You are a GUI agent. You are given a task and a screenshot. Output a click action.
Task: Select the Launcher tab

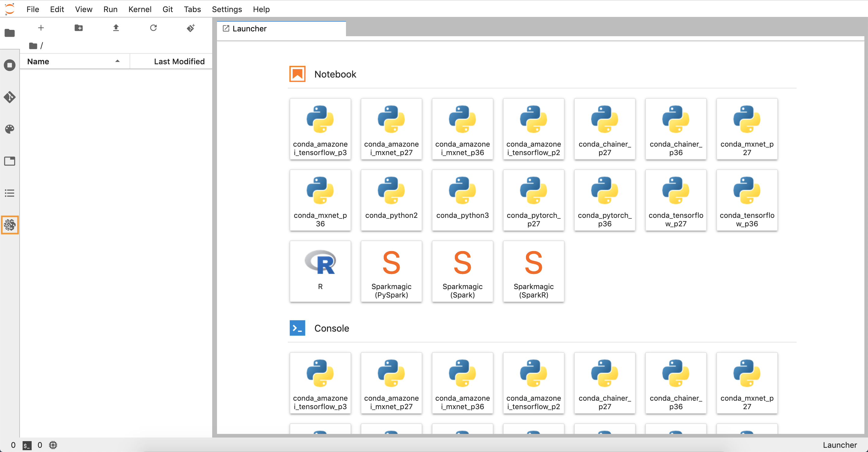[x=281, y=27]
